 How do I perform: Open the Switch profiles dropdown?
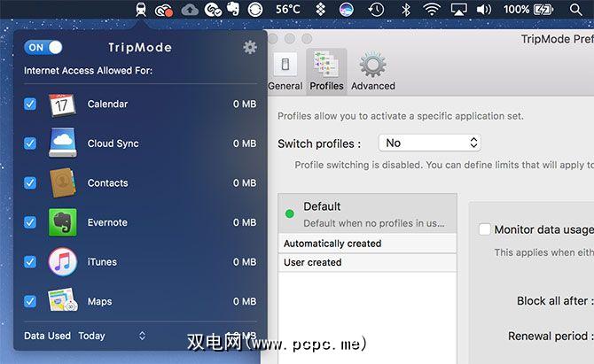[x=430, y=143]
